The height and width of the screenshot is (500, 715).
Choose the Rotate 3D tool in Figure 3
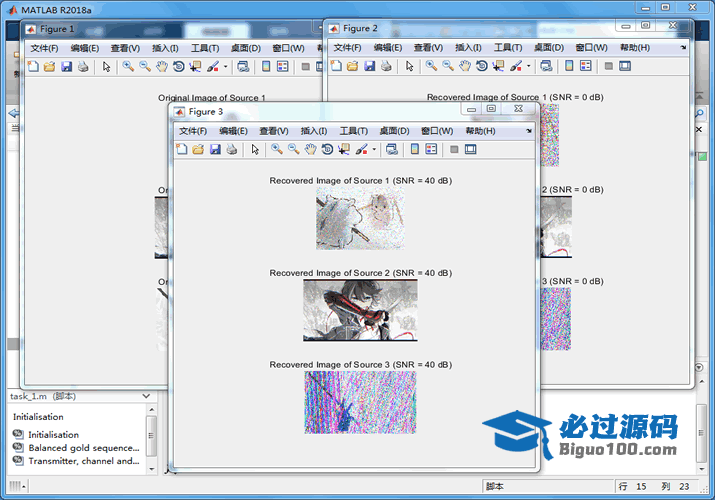tap(327, 149)
